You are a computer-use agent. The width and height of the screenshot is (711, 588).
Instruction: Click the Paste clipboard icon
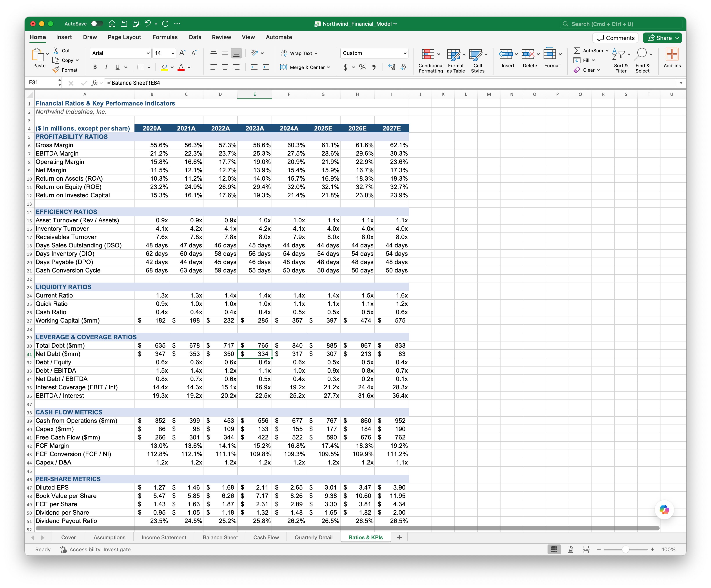click(x=38, y=55)
